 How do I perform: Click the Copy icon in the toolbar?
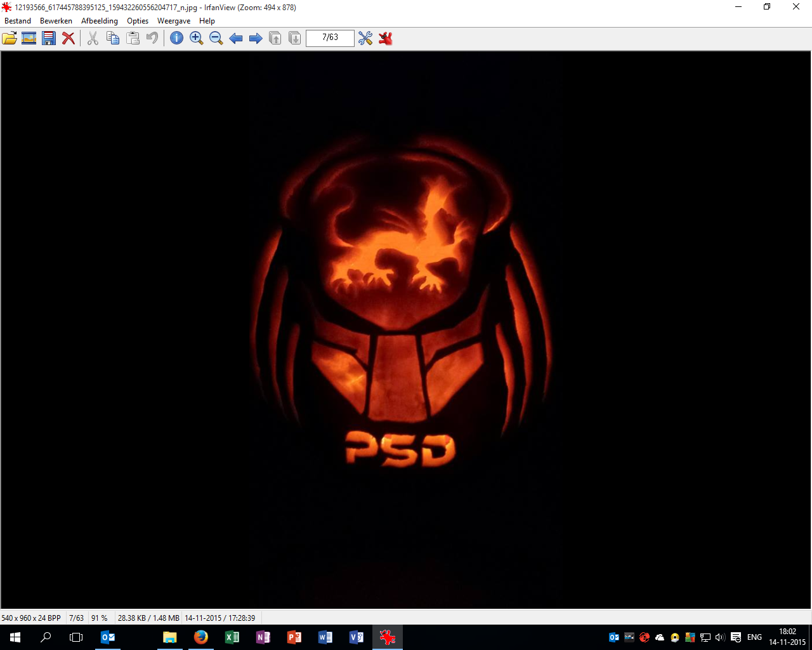pos(113,38)
